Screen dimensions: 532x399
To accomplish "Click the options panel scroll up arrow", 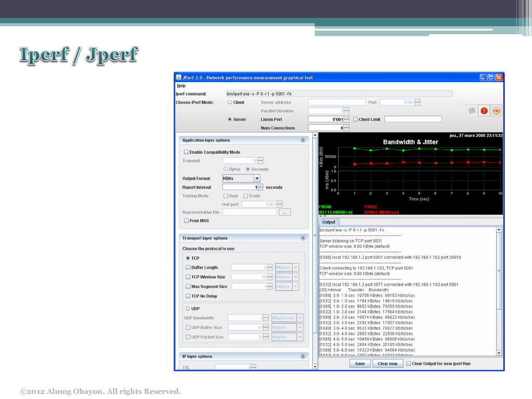I will point(315,135).
